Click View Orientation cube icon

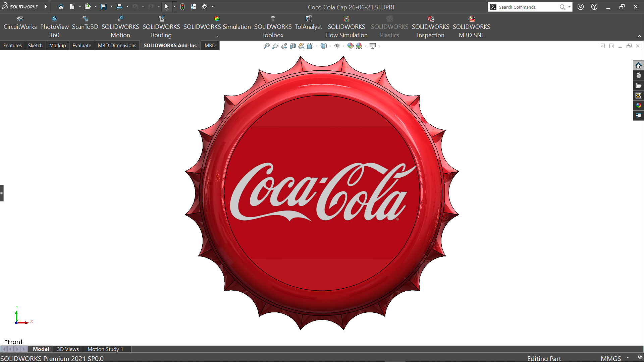pos(310,46)
